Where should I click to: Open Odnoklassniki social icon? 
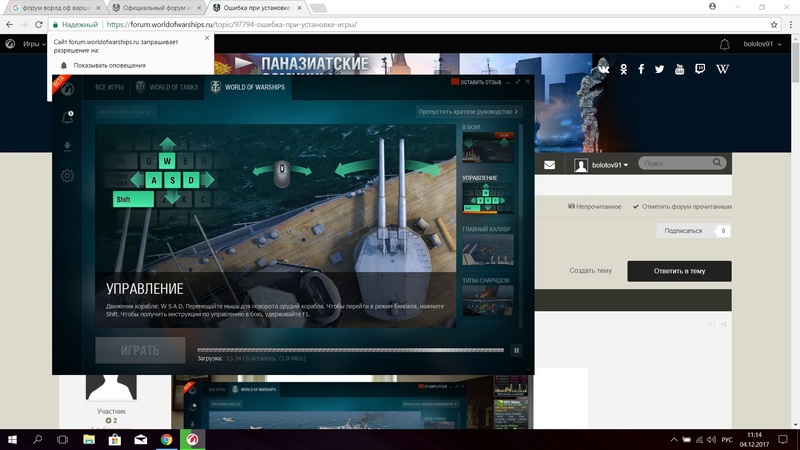(x=623, y=69)
